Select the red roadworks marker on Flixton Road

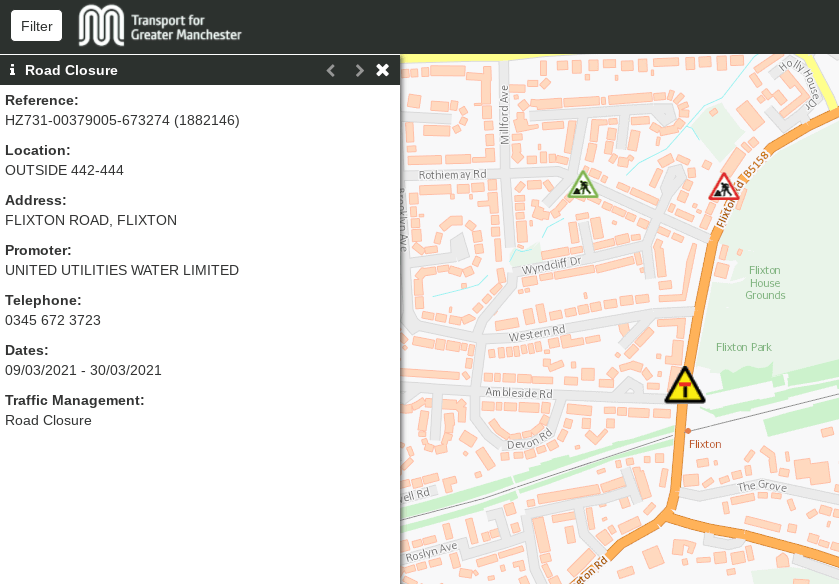(723, 187)
